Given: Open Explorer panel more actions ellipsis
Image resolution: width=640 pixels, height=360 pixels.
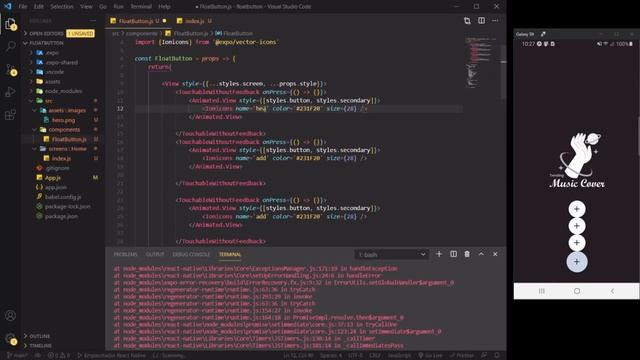Looking at the screenshot, I should point(93,20).
